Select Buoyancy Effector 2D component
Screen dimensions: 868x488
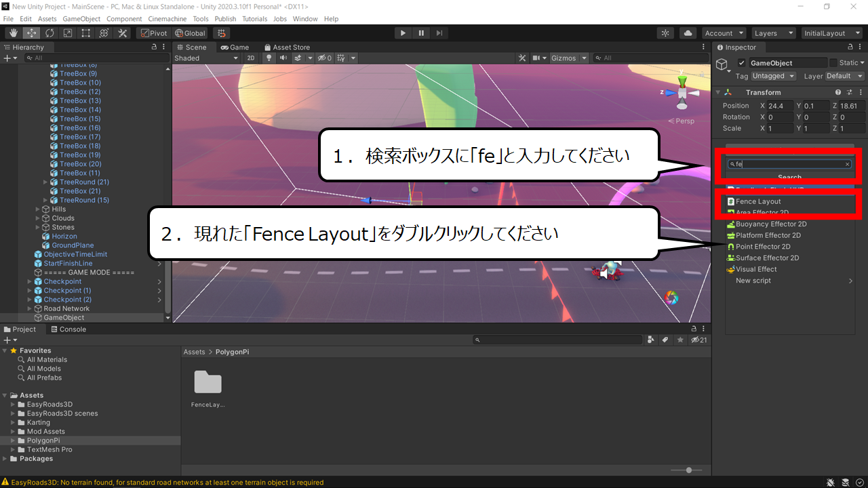[x=789, y=224]
